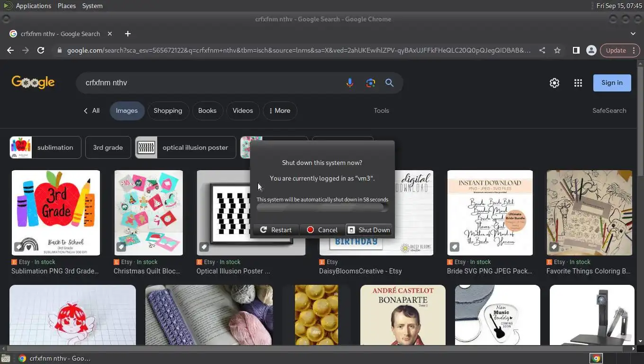The image size is (644, 364).
Task: Open the Chrome side panel icon
Action: pyautogui.click(x=576, y=50)
